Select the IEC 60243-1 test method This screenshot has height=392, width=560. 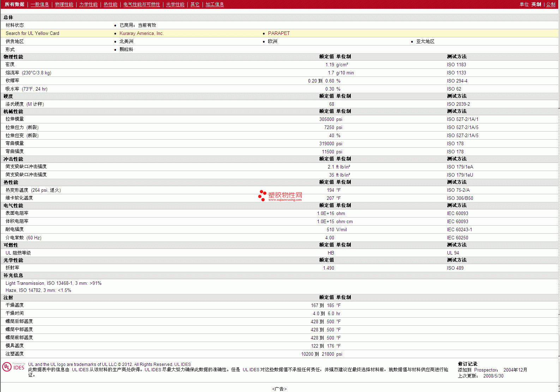(459, 229)
